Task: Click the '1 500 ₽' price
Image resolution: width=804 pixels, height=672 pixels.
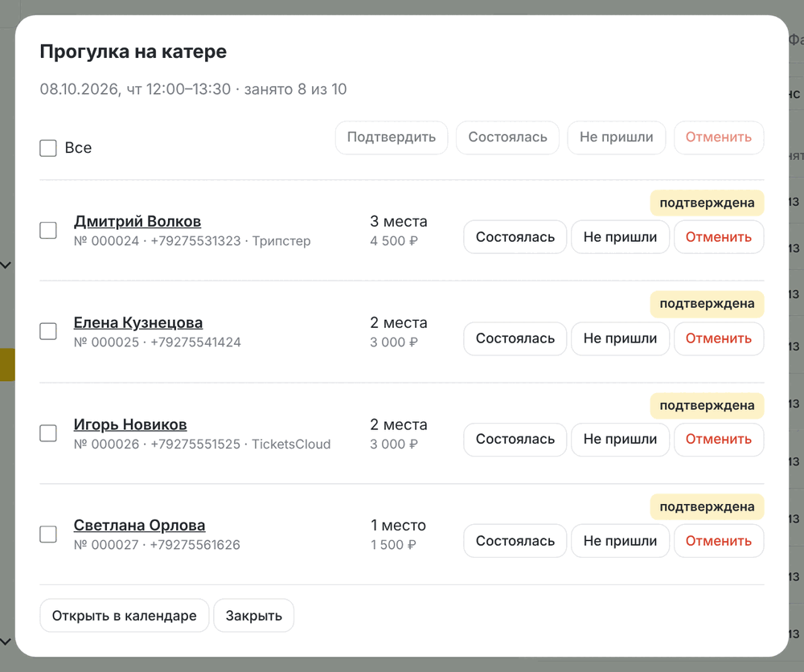Action: 393,545
